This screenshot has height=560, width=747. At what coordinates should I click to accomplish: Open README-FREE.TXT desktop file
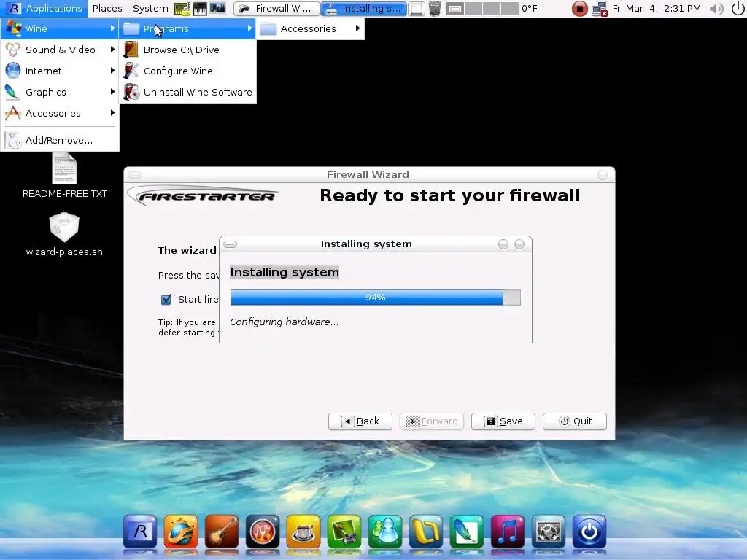click(x=64, y=176)
